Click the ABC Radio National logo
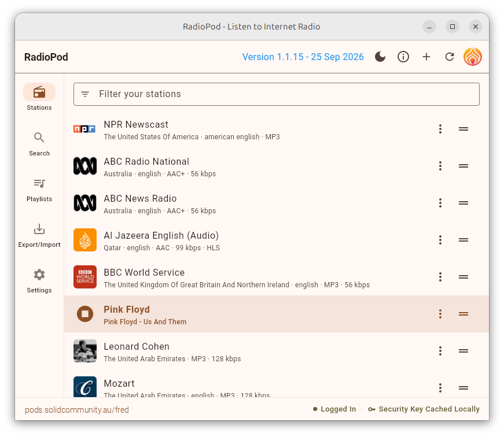Screen dimensions: 504x437 [85, 166]
